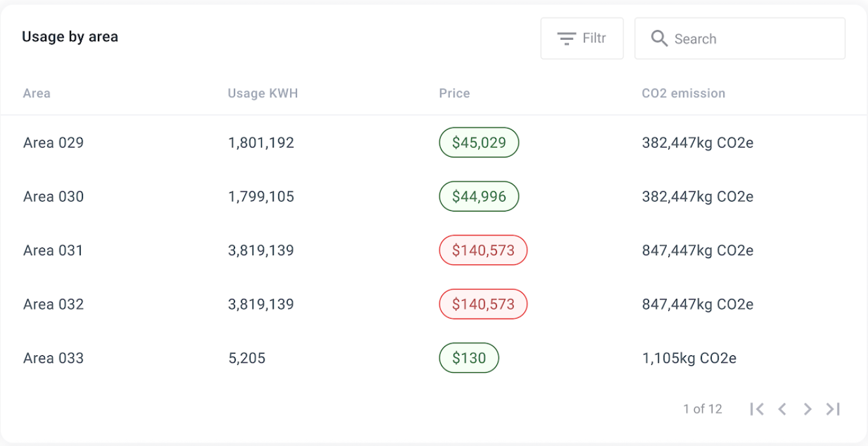Viewport: 868px width, 446px height.
Task: Click the 1 of 12 page indicator
Action: click(x=703, y=409)
